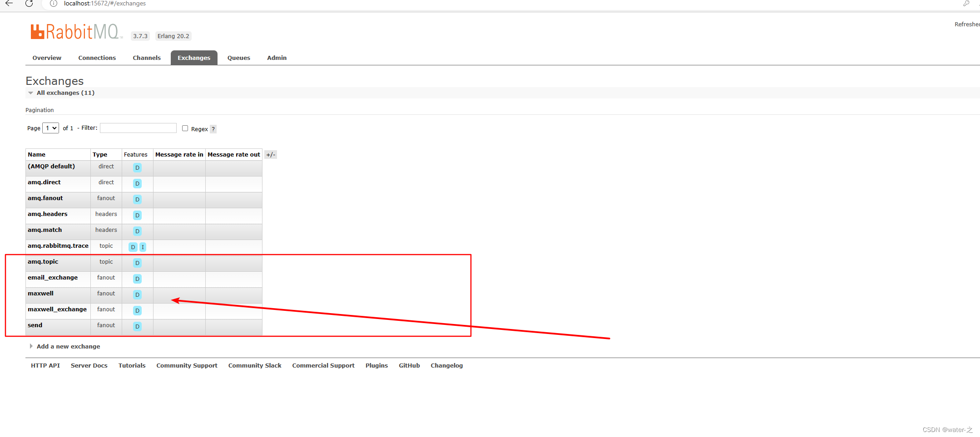Go to the Overview tab
This screenshot has height=437, width=980.
(47, 58)
